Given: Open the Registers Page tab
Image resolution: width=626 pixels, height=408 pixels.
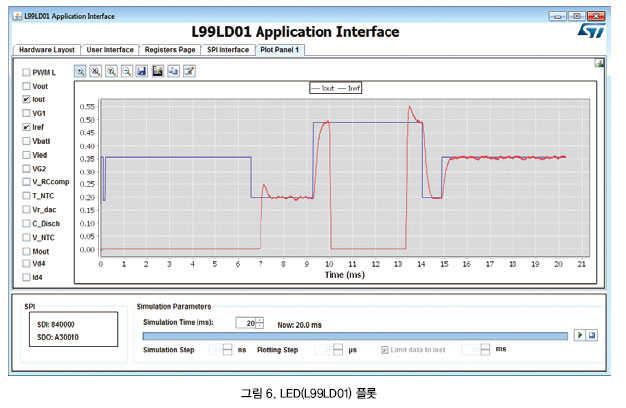Looking at the screenshot, I should 170,50.
